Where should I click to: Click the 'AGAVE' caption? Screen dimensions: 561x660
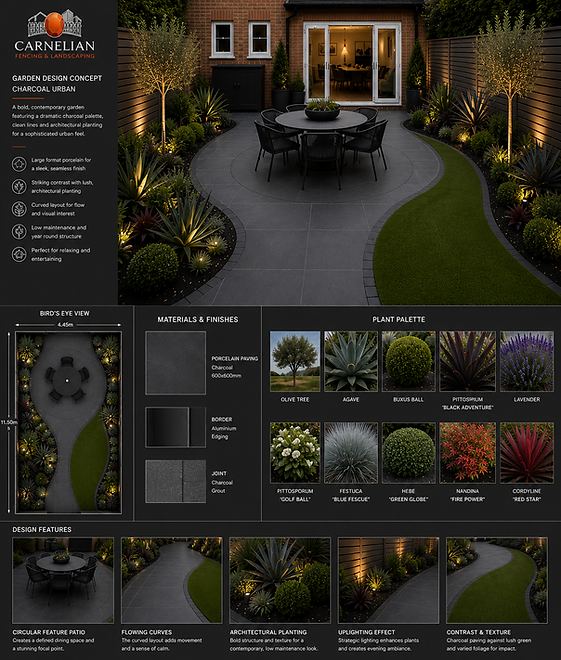coord(351,399)
